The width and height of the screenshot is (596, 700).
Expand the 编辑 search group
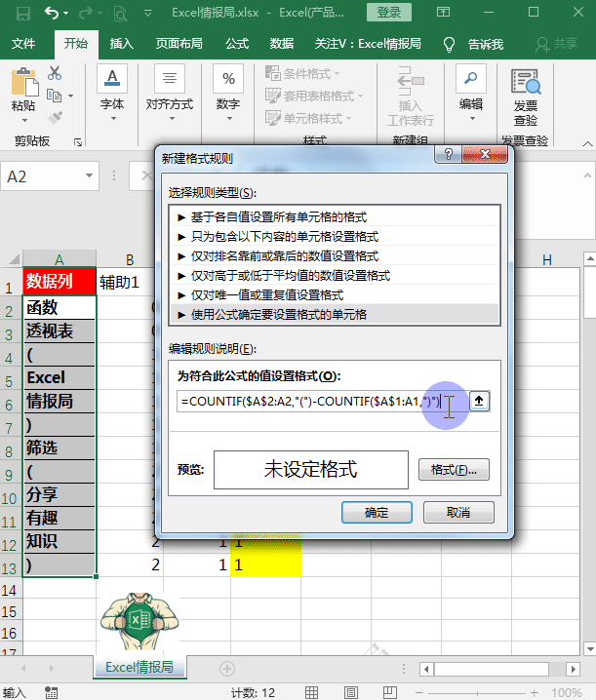[x=471, y=95]
